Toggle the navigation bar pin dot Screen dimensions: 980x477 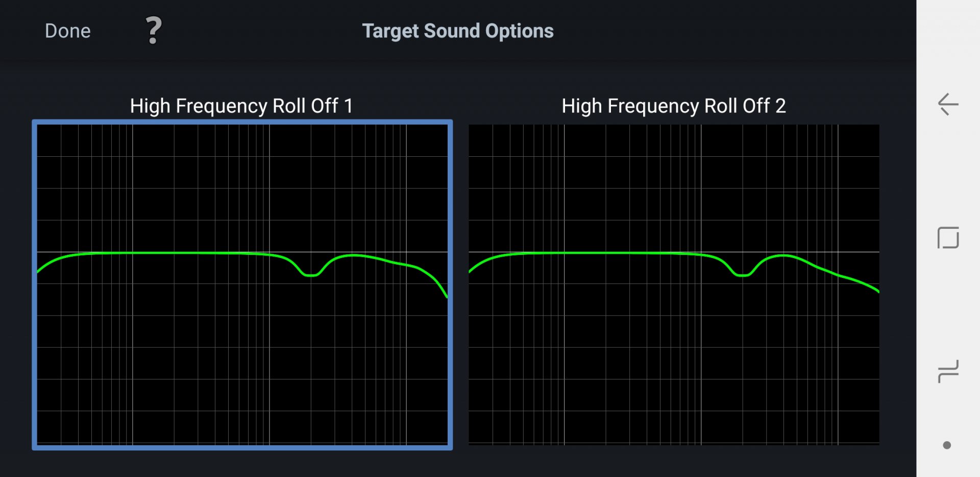point(947,445)
